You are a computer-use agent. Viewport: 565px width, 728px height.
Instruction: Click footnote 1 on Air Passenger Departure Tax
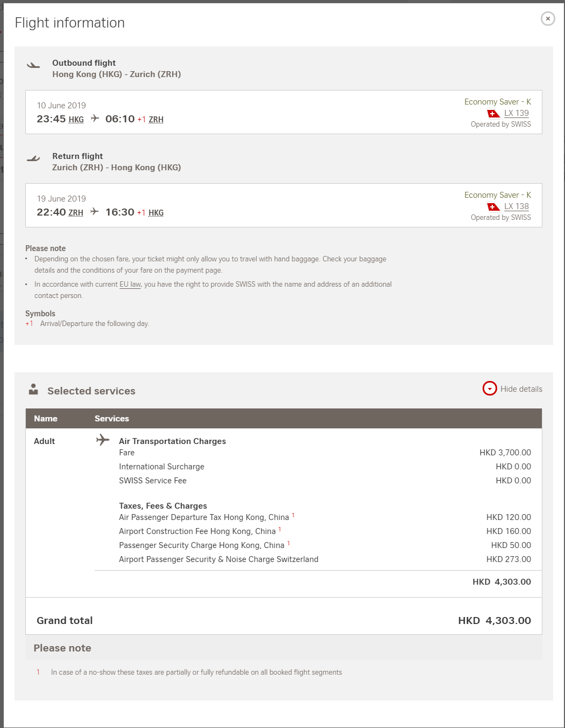click(293, 515)
